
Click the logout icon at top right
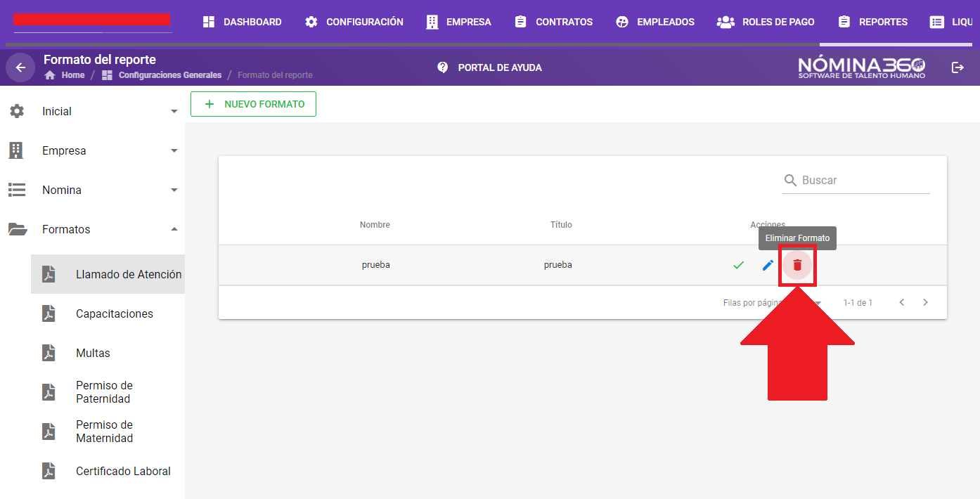(x=958, y=67)
